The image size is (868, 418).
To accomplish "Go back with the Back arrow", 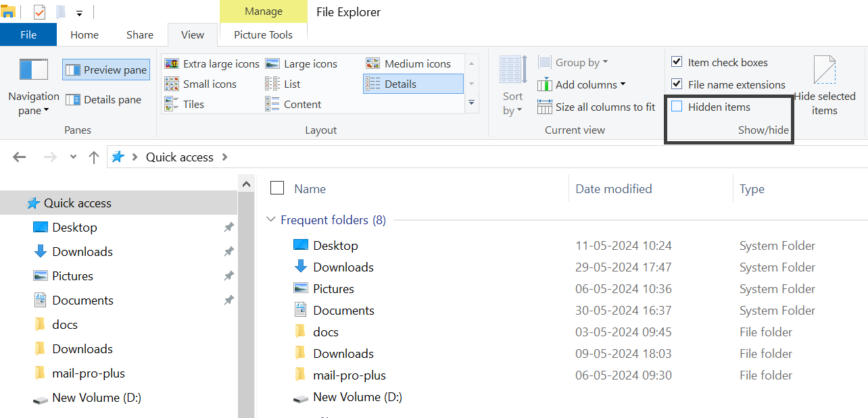I will (x=19, y=157).
